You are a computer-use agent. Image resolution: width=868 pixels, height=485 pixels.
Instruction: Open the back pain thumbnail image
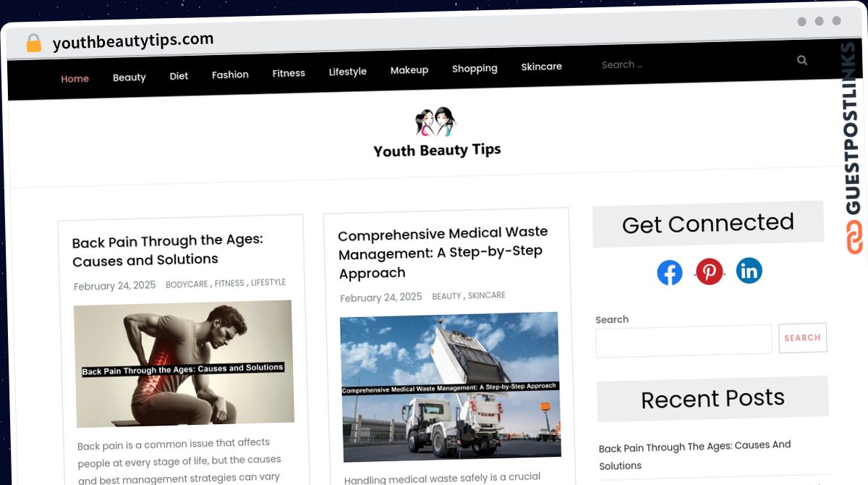click(x=184, y=365)
